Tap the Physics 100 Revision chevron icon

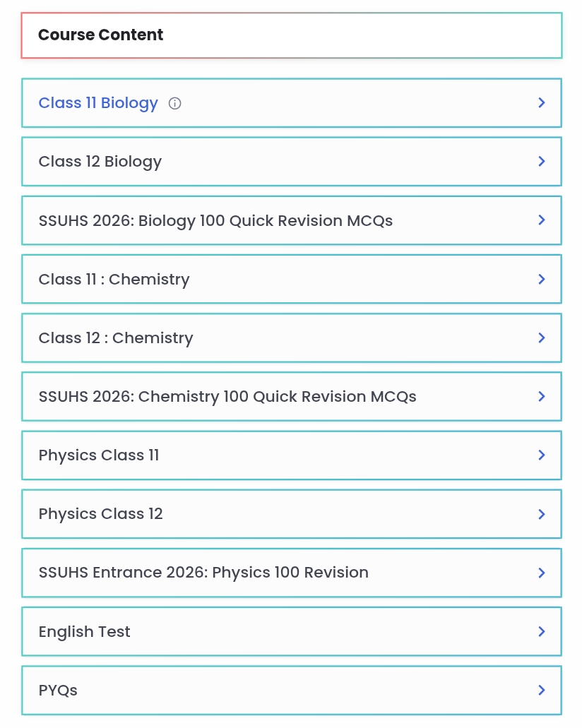click(542, 573)
